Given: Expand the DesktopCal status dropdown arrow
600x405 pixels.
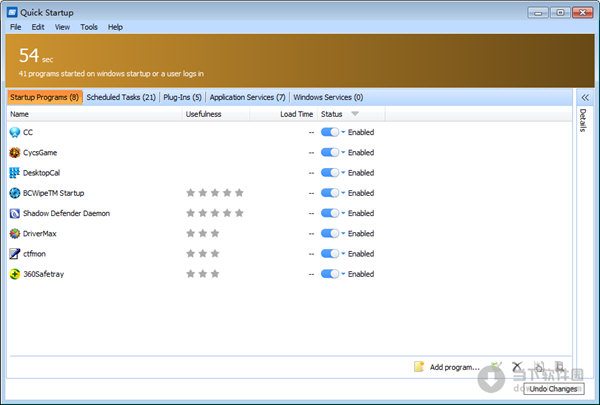Looking at the screenshot, I should (343, 173).
